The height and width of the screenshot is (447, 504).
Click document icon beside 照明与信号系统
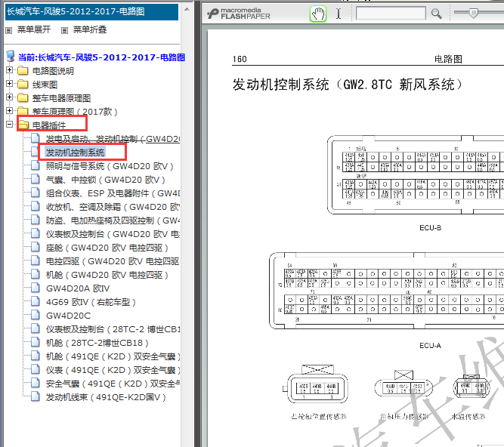tap(35, 165)
